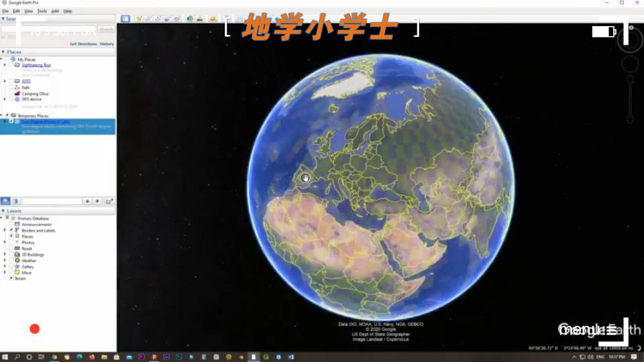This screenshot has width=644, height=362.
Task: Toggle the Sightseeing Tour checkbox
Action: point(11,65)
